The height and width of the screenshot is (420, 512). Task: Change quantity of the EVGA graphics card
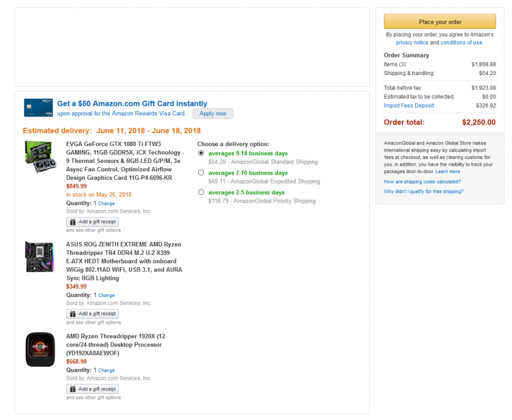click(106, 204)
